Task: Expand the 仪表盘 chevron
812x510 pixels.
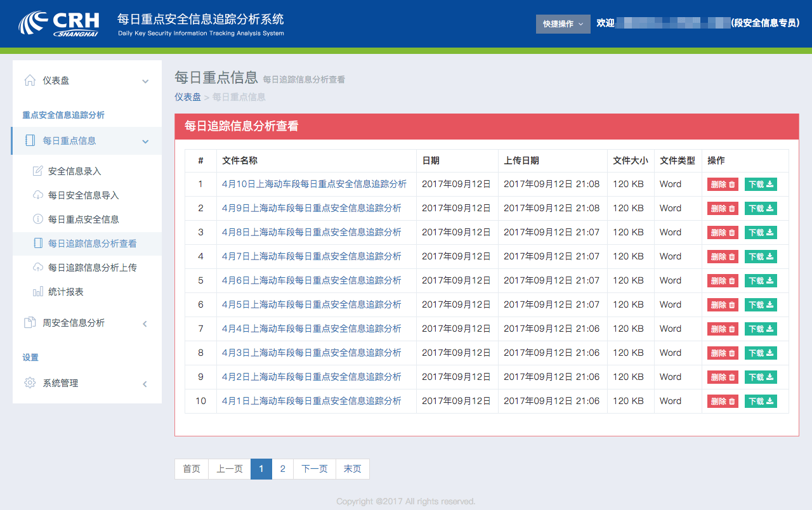Action: click(145, 81)
